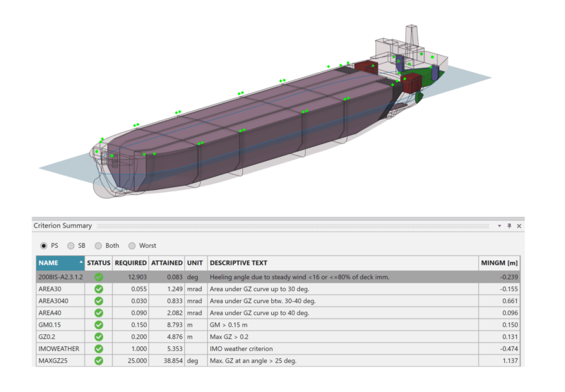
Task: Select the GZ0.2 criterion name
Action: tap(47, 336)
